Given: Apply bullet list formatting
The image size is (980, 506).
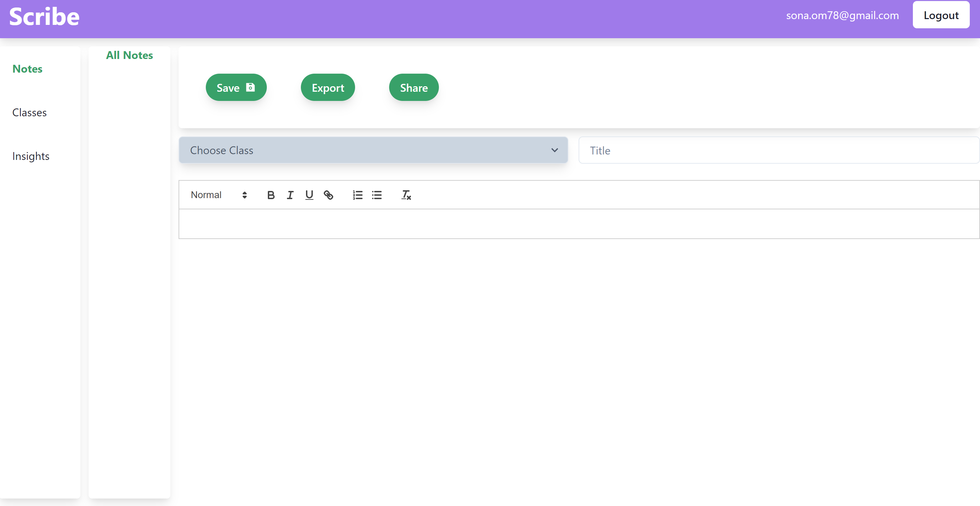Looking at the screenshot, I should point(377,195).
